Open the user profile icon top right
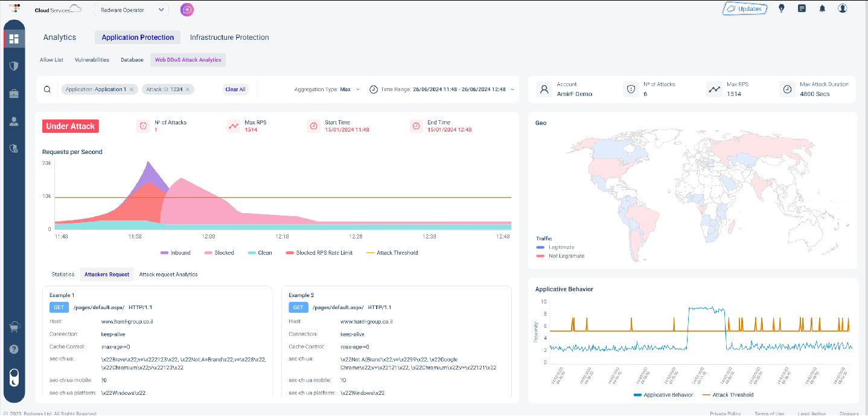Screen dimensions: 868x419 842,8
